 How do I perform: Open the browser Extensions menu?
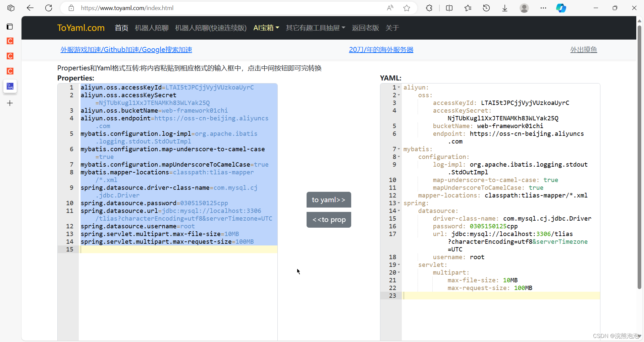click(429, 8)
